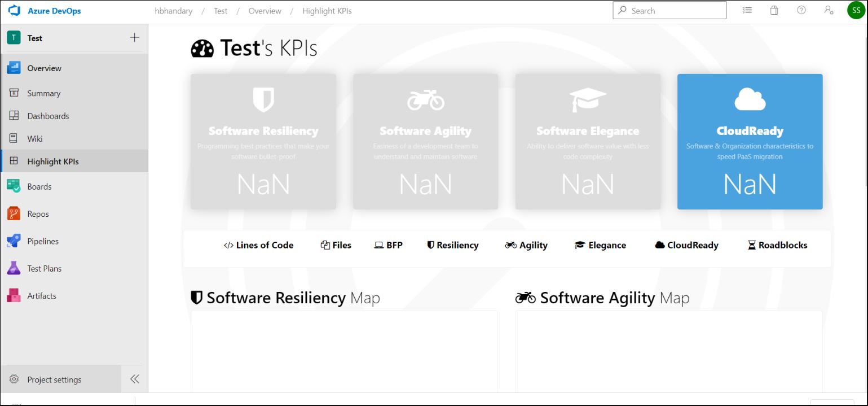Click the Dashboards grid icon

click(x=14, y=116)
